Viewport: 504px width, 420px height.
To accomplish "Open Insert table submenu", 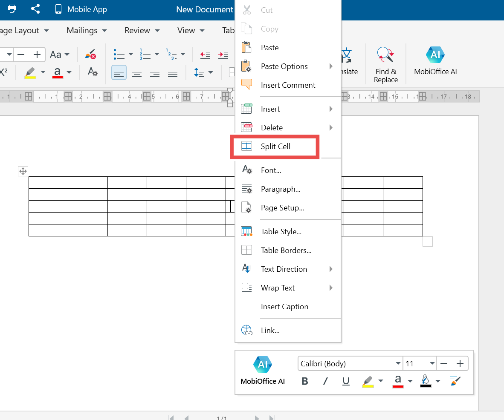I will 288,109.
